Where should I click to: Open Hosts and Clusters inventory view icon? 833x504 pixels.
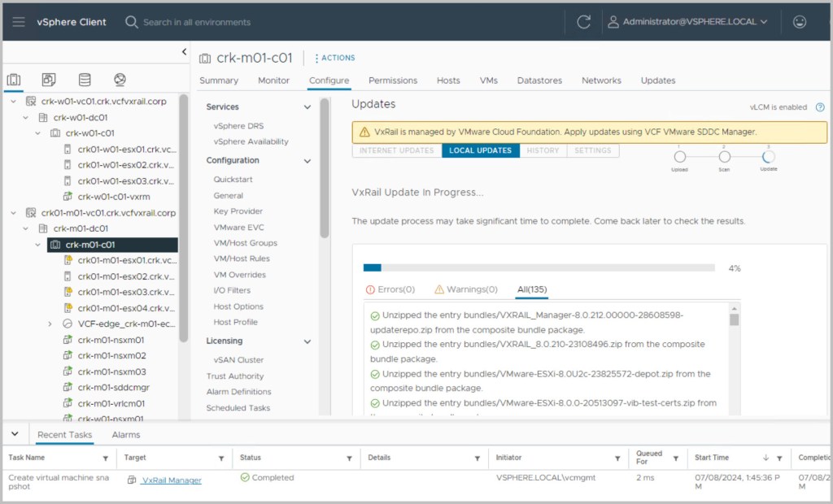pos(14,80)
